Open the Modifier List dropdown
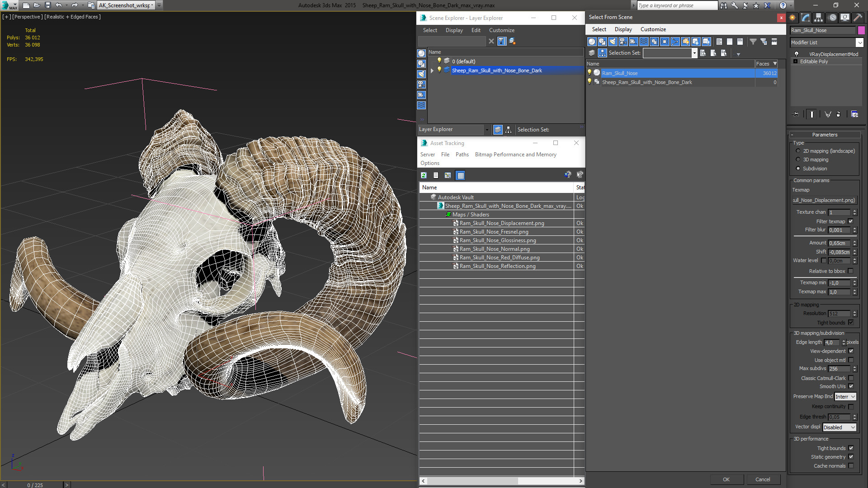 [859, 42]
